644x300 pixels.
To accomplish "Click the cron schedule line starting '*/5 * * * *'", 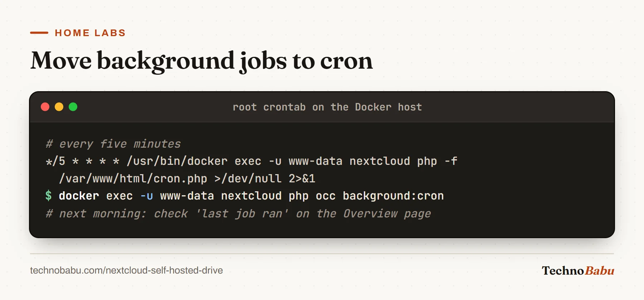I will 252,161.
